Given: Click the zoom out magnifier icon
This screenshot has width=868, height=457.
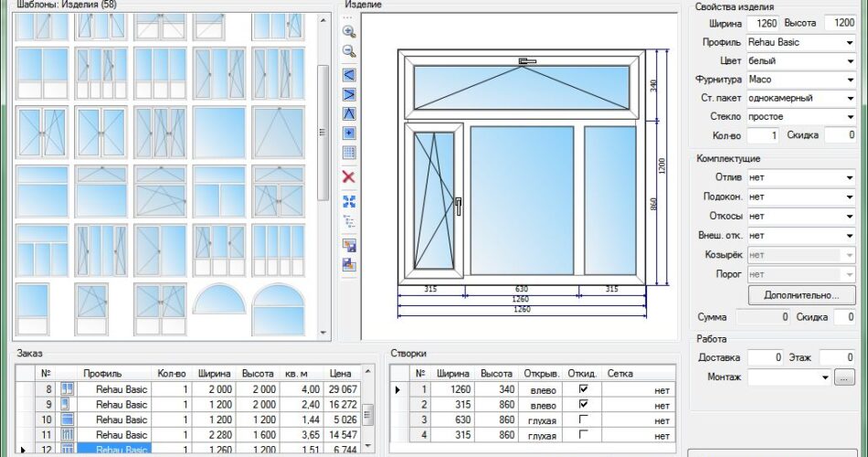Looking at the screenshot, I should click(348, 51).
